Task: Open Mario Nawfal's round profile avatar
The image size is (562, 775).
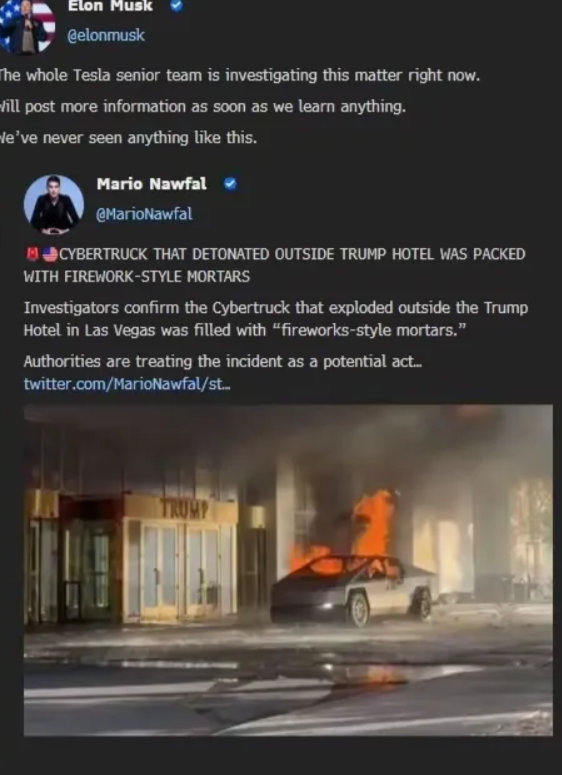Action: coord(53,204)
